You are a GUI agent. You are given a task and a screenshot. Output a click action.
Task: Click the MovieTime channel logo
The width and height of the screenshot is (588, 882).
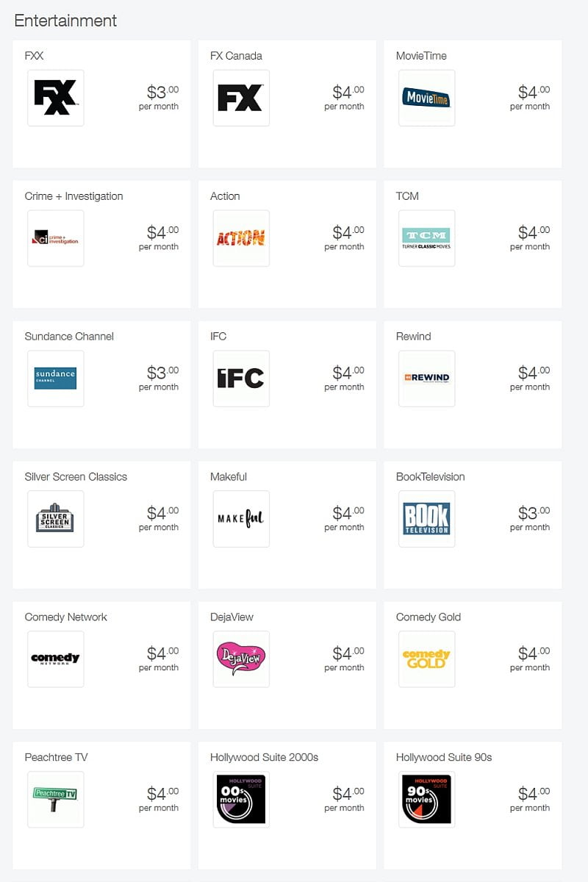(x=427, y=98)
